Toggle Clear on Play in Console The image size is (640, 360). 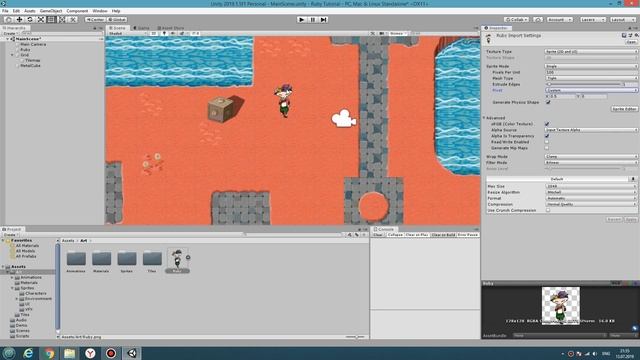point(417,235)
